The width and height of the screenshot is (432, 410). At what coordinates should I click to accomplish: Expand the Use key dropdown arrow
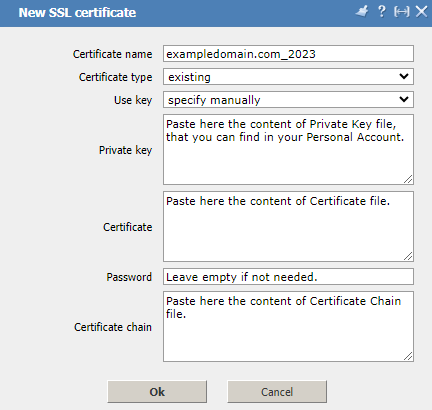pos(404,99)
